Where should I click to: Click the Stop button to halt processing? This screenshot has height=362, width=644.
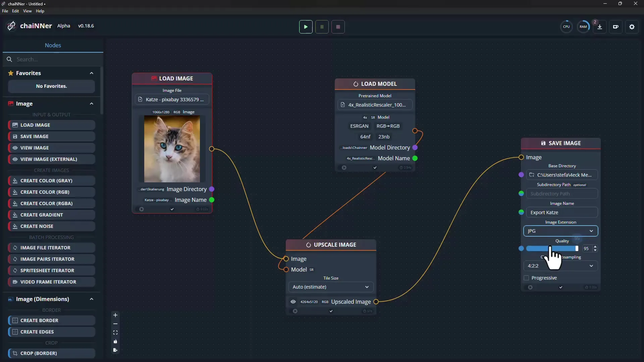[x=338, y=26]
